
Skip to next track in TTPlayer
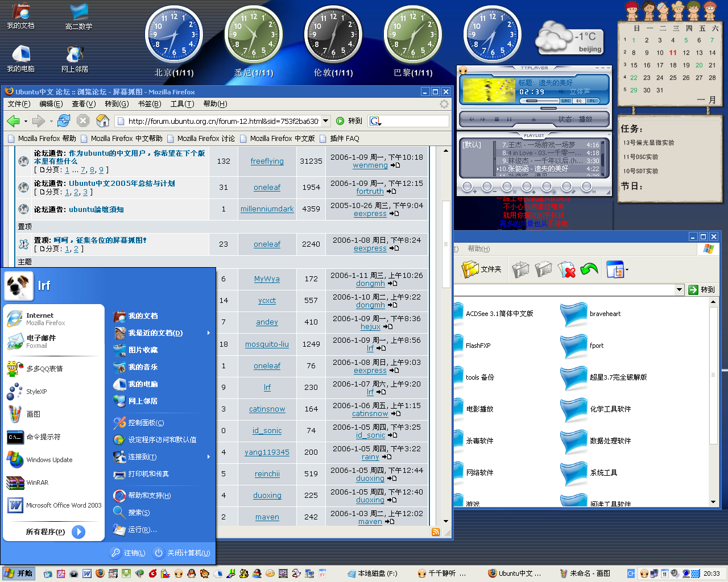click(x=483, y=119)
